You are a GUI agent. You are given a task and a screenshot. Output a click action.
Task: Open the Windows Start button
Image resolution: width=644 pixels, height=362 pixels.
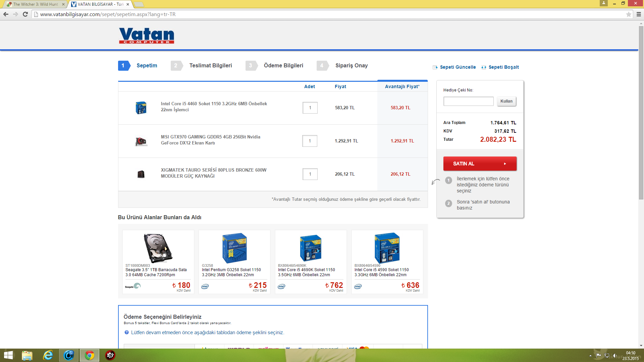[x=8, y=355]
